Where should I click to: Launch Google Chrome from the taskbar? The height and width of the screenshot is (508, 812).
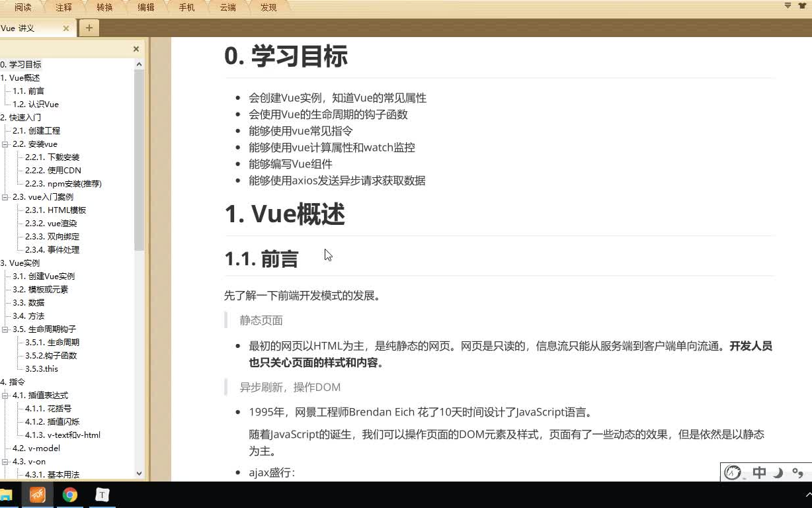click(70, 494)
